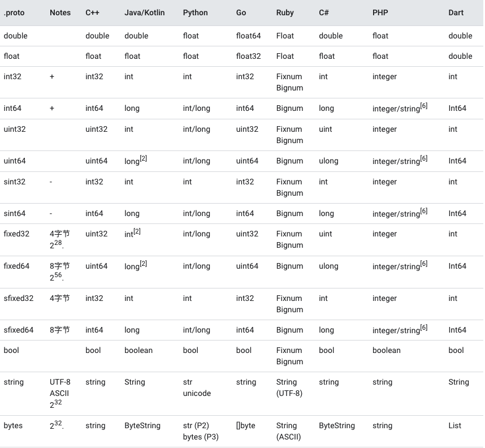Click the sfixed32 type name cell
Viewport: 485px width, 448px height.
click(x=19, y=298)
